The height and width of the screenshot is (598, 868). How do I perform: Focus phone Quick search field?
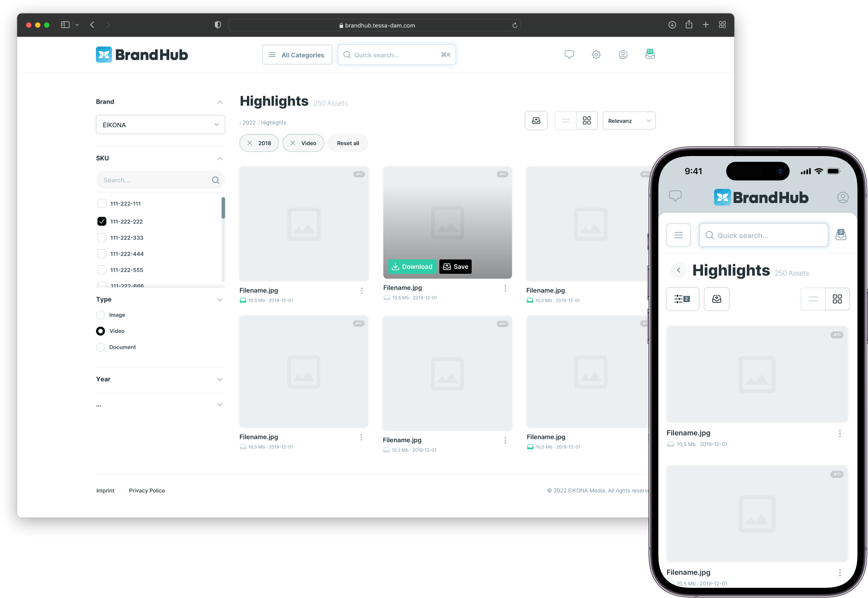pyautogui.click(x=763, y=235)
